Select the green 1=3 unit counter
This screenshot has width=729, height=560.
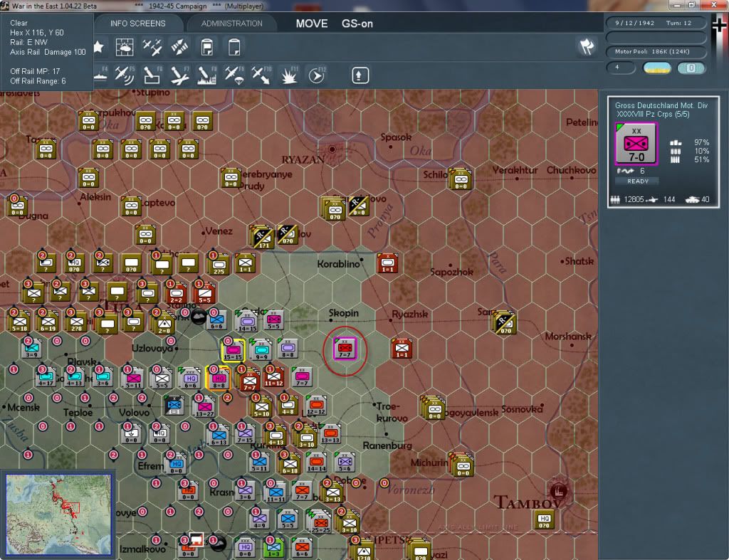pos(274,548)
